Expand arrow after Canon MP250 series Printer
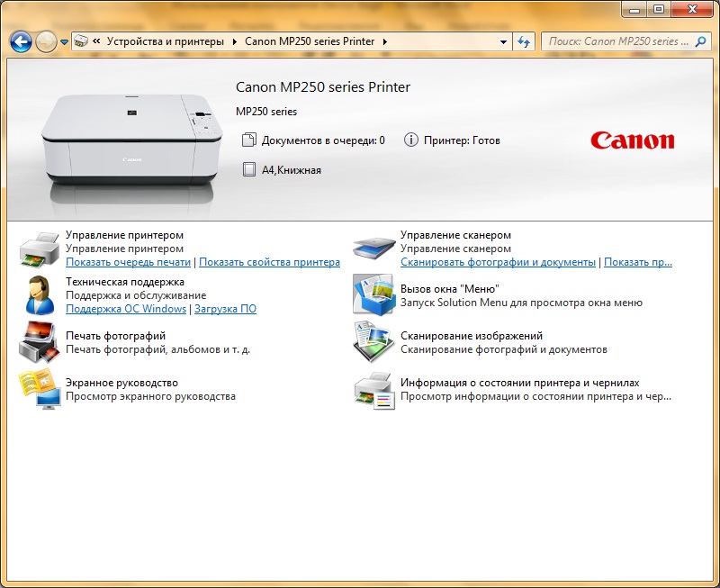Image resolution: width=720 pixels, height=588 pixels. 385,41
